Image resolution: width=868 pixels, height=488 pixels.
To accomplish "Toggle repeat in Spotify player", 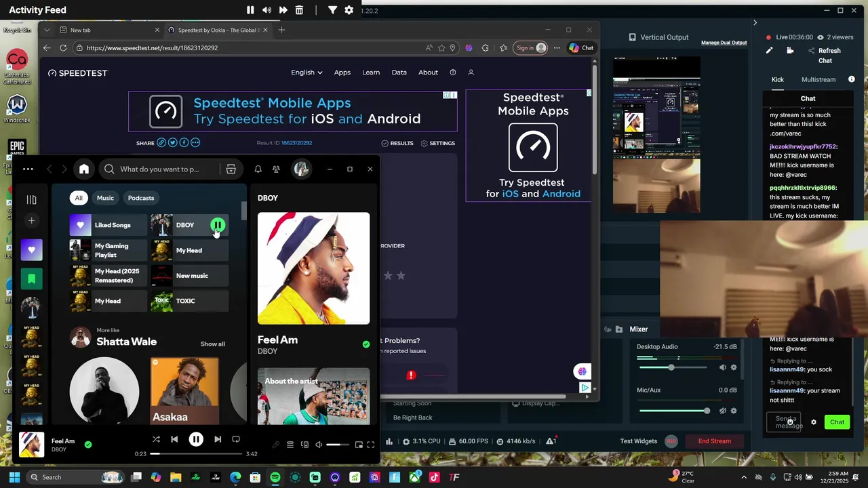I will coord(236,439).
